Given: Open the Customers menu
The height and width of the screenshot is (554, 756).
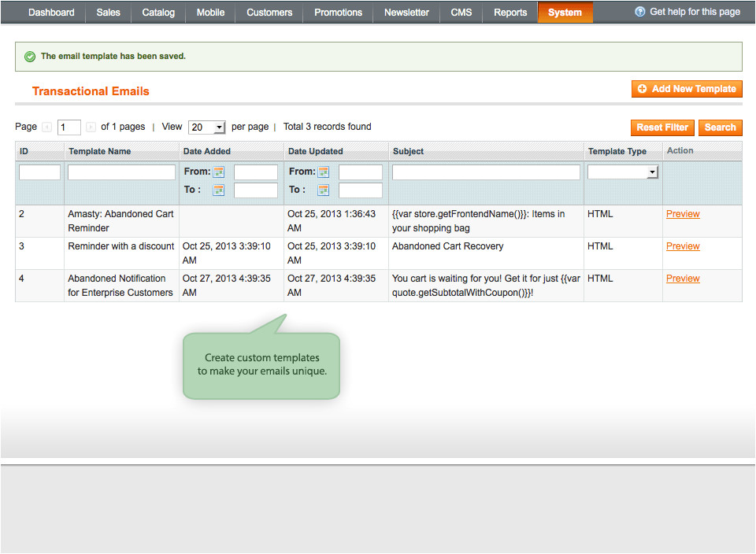Looking at the screenshot, I should [x=269, y=13].
